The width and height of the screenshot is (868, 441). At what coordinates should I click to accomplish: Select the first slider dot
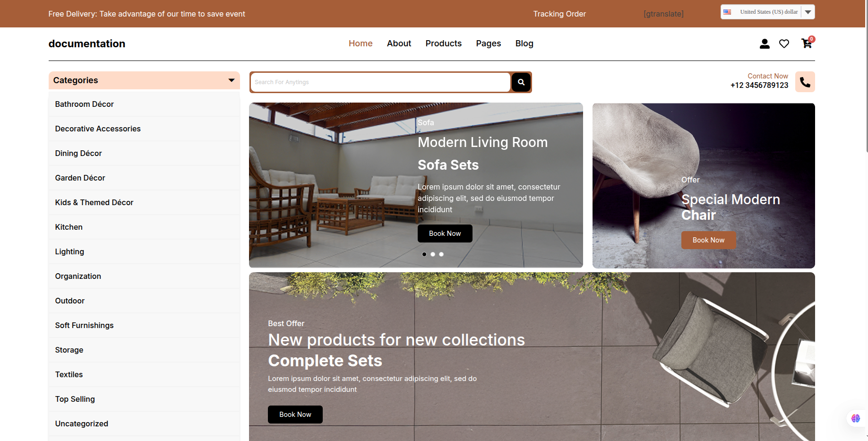[x=424, y=254]
